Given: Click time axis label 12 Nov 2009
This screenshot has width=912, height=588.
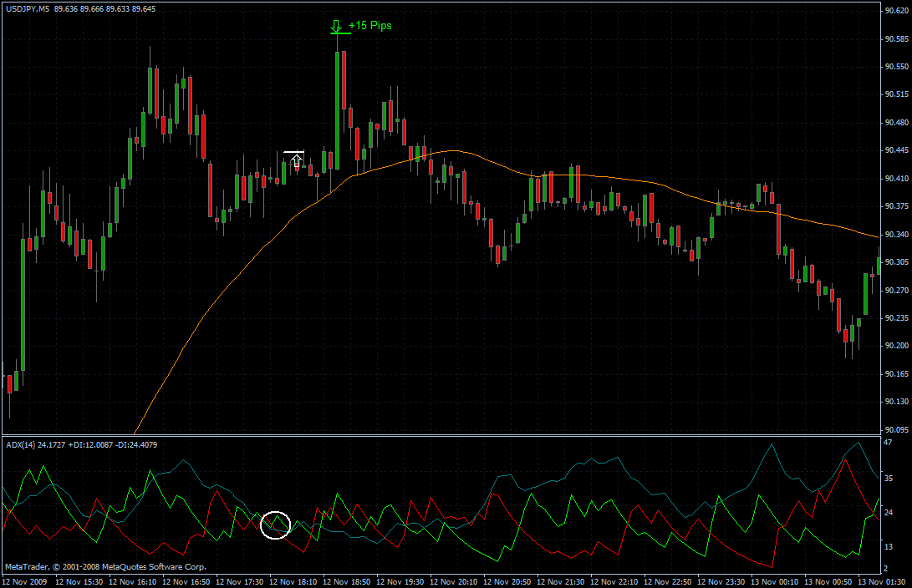Looking at the screenshot, I should 24,581.
